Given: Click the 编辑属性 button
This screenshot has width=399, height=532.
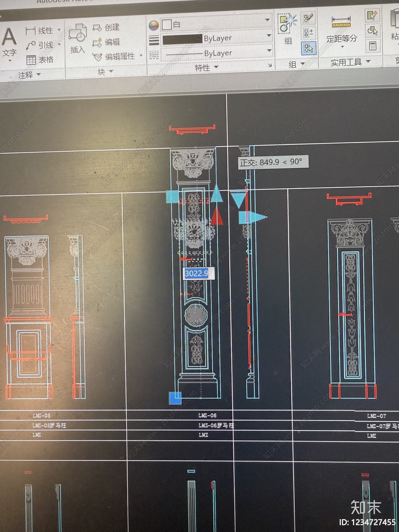Looking at the screenshot, I should pyautogui.click(x=117, y=57).
